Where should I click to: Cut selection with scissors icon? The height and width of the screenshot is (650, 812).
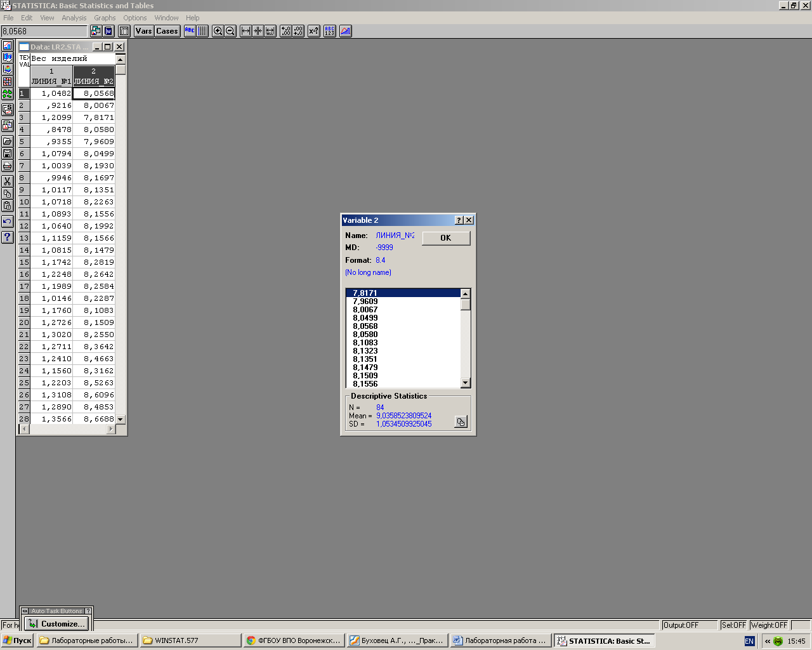[x=7, y=182]
